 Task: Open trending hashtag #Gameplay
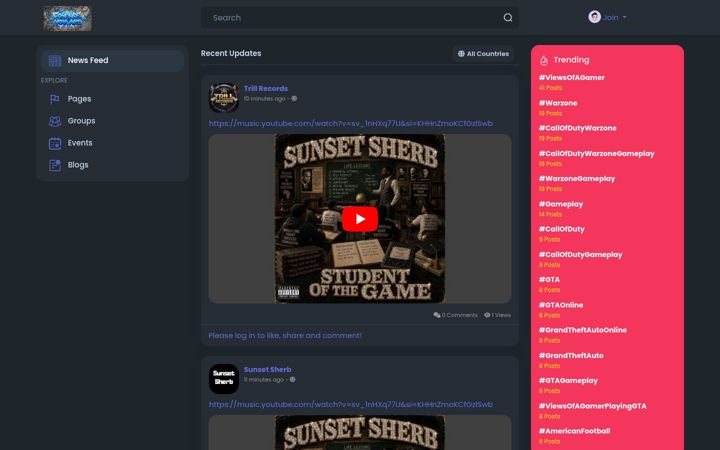561,204
